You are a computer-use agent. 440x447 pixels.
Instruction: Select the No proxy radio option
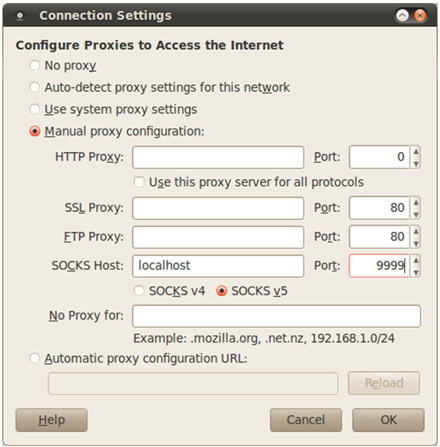point(35,65)
